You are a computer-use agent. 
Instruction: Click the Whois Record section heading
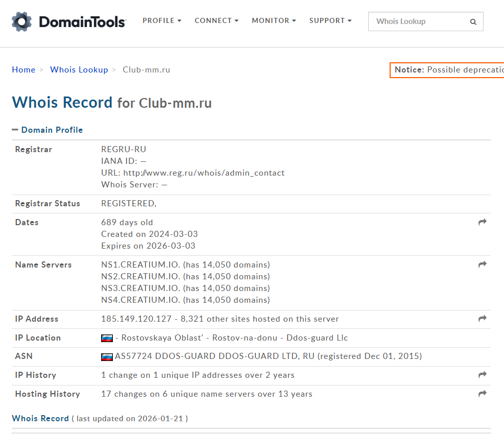click(40, 418)
